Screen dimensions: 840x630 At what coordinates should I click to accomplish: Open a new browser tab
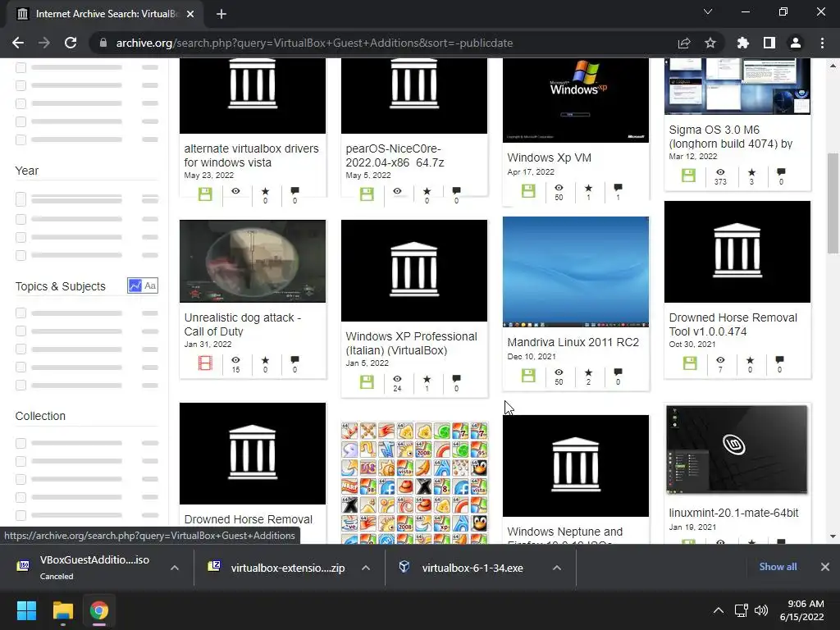tap(221, 14)
